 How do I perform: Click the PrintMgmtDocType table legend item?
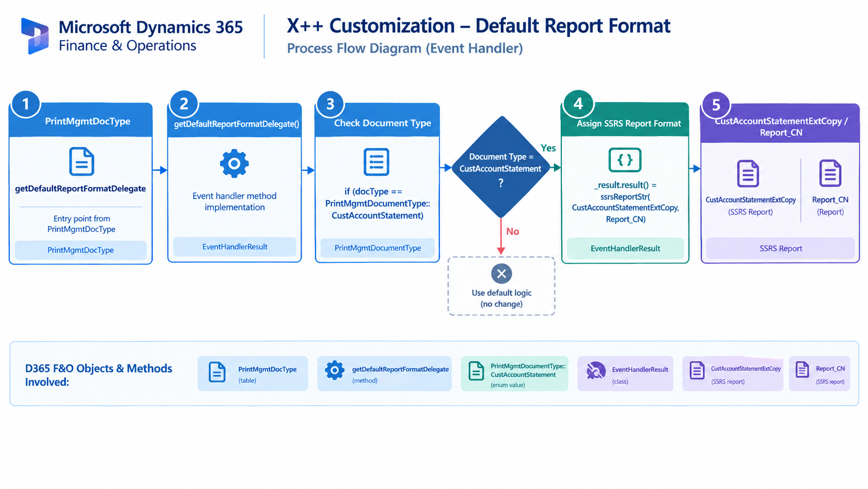click(x=253, y=374)
